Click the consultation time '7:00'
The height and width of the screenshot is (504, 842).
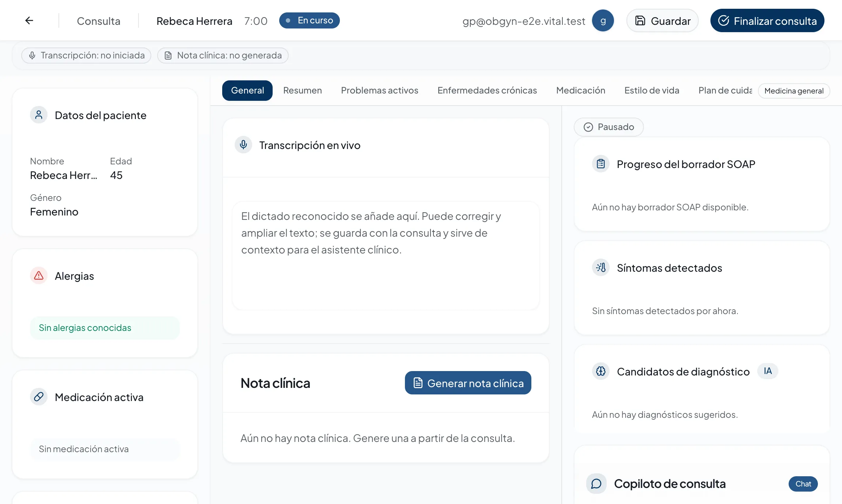pos(256,21)
